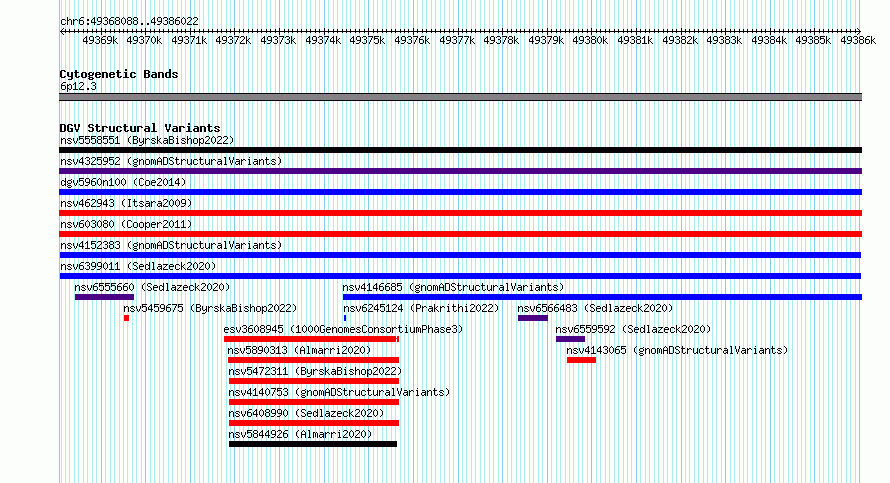890x483 pixels.
Task: Select the black nsv5558551 variant bar
Action: coord(460,150)
